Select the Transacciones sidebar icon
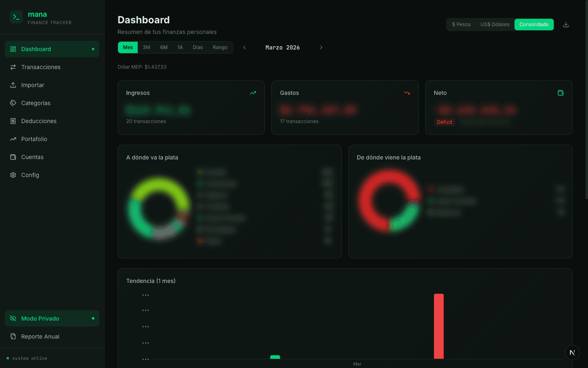 pyautogui.click(x=13, y=67)
